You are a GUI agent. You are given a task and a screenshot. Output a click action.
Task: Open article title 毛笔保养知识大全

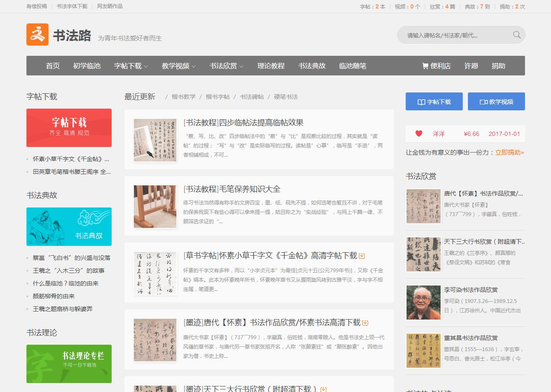tap(232, 189)
